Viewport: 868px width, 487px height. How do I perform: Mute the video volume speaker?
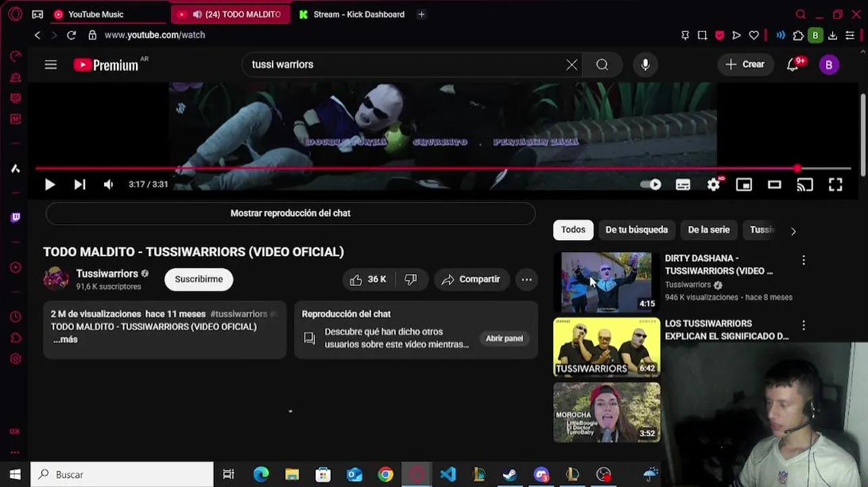click(108, 185)
